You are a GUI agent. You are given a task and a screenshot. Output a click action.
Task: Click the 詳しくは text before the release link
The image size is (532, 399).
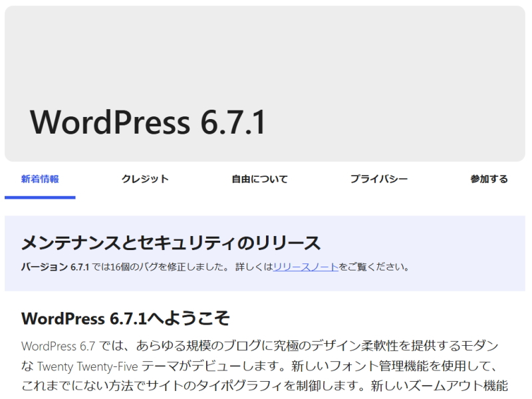point(253,267)
